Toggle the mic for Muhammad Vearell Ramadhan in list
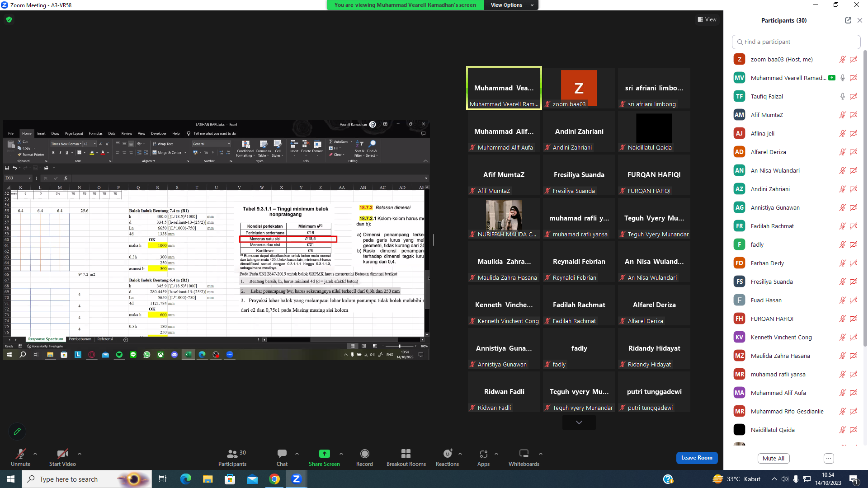The width and height of the screenshot is (868, 488). pos(842,78)
